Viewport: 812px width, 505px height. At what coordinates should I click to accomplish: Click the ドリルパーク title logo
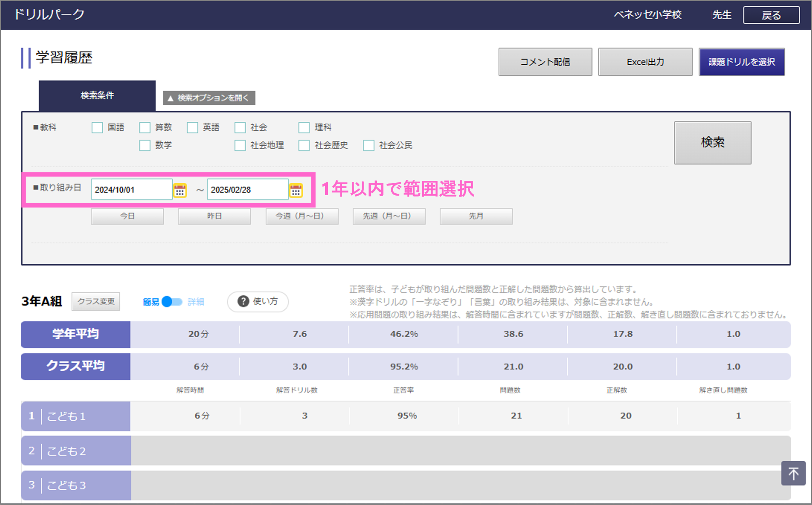click(x=49, y=15)
